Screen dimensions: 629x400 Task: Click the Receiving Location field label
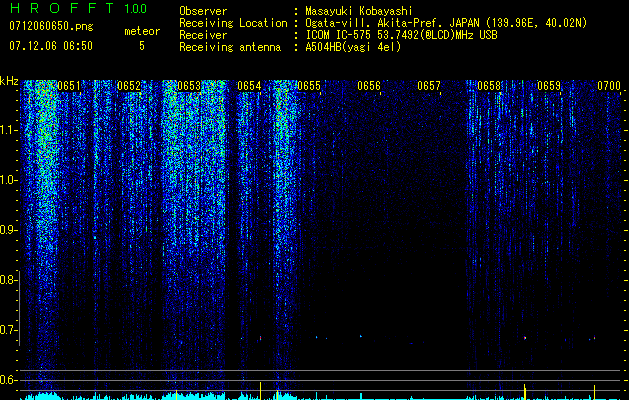233,23
